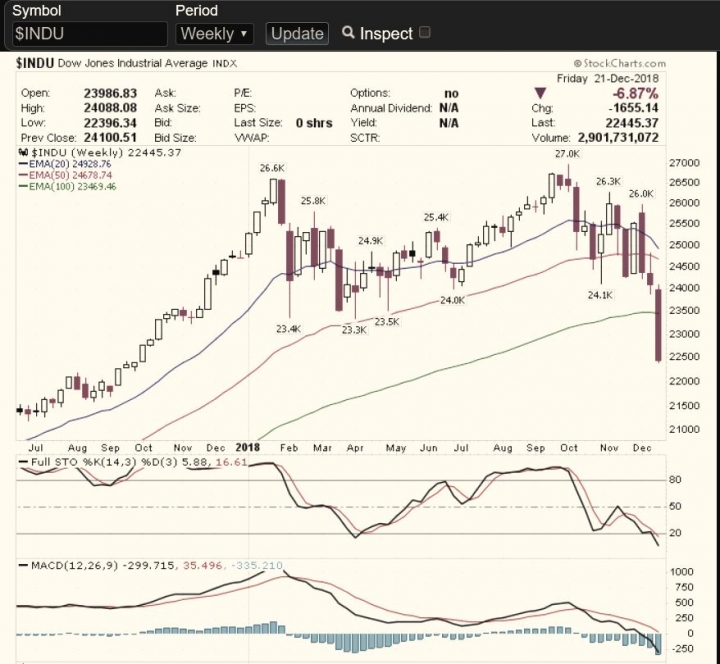Click the 24.0K low price annotation
This screenshot has height=664, width=720.
[x=453, y=300]
